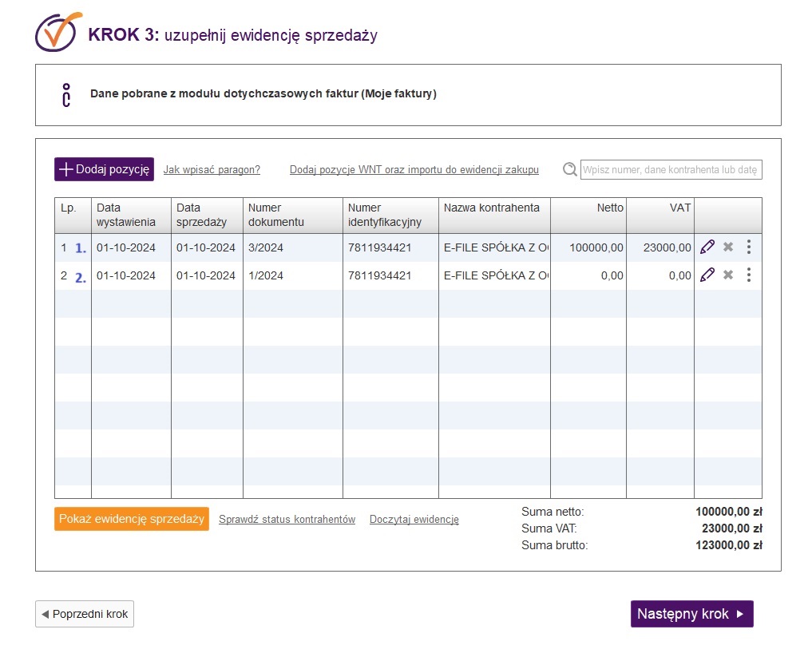Viewport: 812px width, 657px height.
Task: Click Suma brutto value 123000,00 zł
Action: [x=729, y=544]
